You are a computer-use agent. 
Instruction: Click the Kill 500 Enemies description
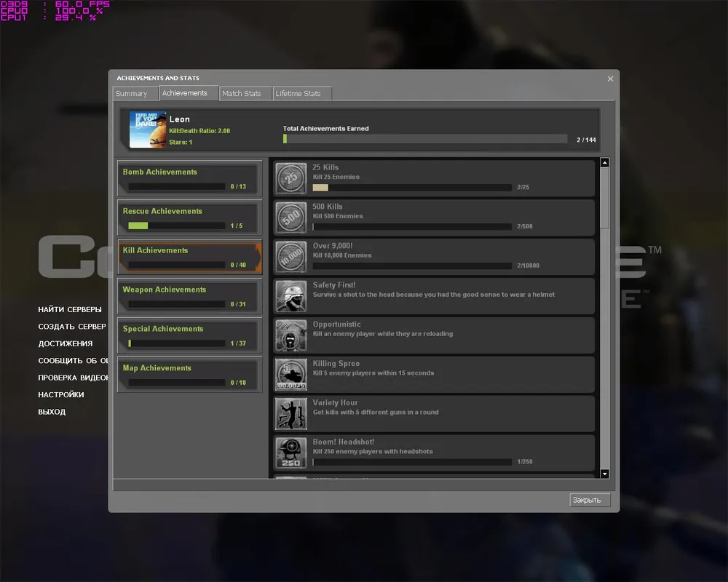pyautogui.click(x=338, y=216)
